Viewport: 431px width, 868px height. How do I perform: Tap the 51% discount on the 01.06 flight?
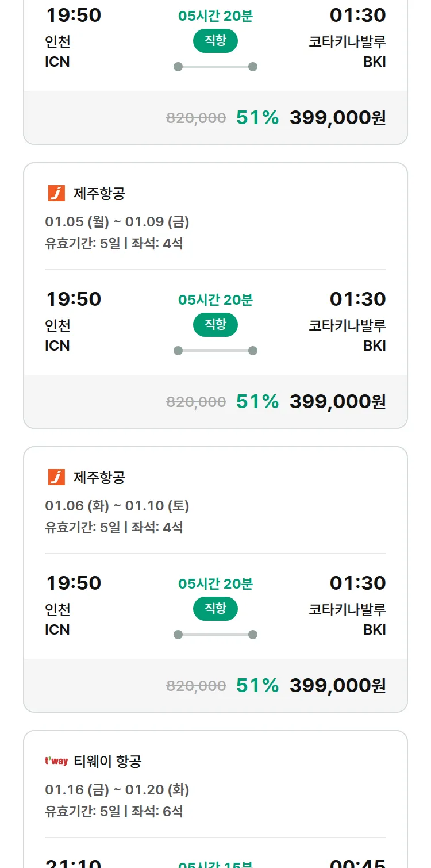tap(257, 685)
